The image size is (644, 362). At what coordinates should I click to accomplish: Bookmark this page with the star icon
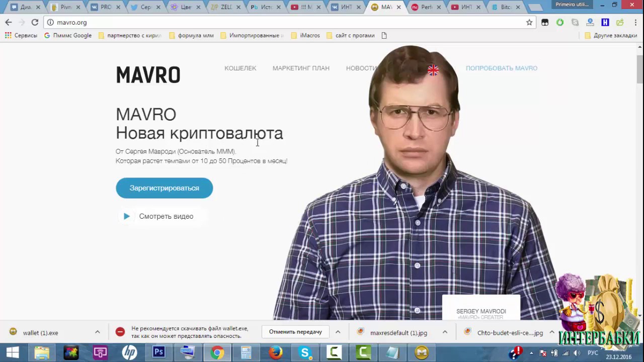click(529, 22)
